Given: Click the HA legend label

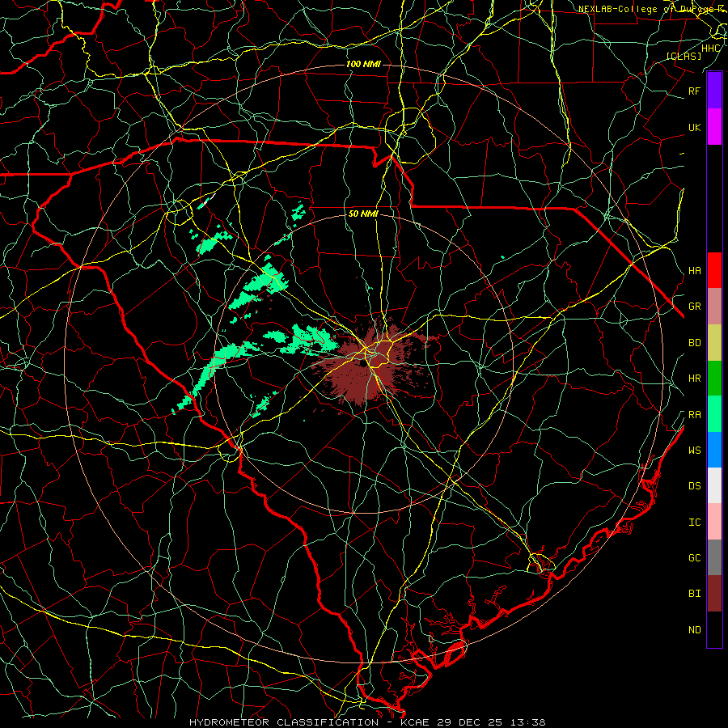Looking at the screenshot, I should click(694, 270).
